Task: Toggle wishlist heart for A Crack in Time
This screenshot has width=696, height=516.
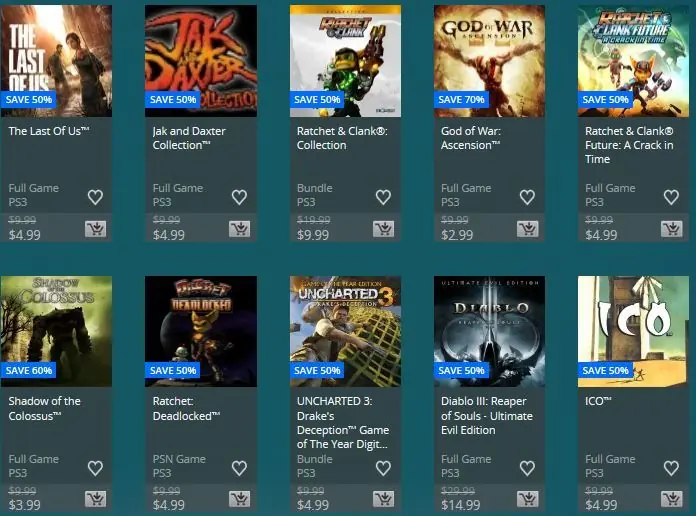Action: coord(671,197)
